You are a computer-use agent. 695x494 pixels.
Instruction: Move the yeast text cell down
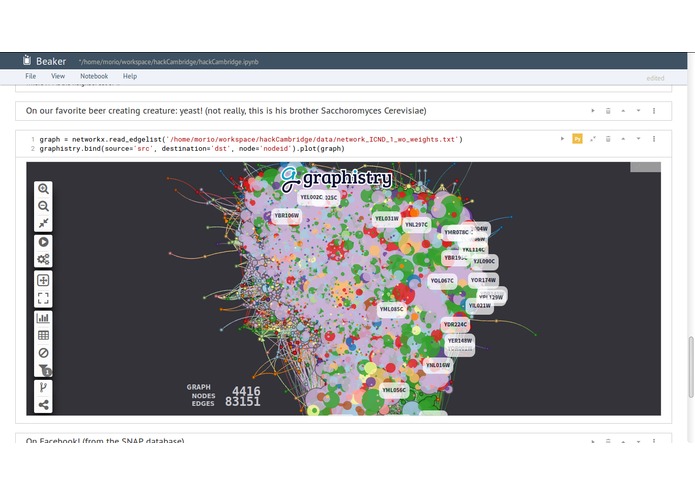click(638, 111)
